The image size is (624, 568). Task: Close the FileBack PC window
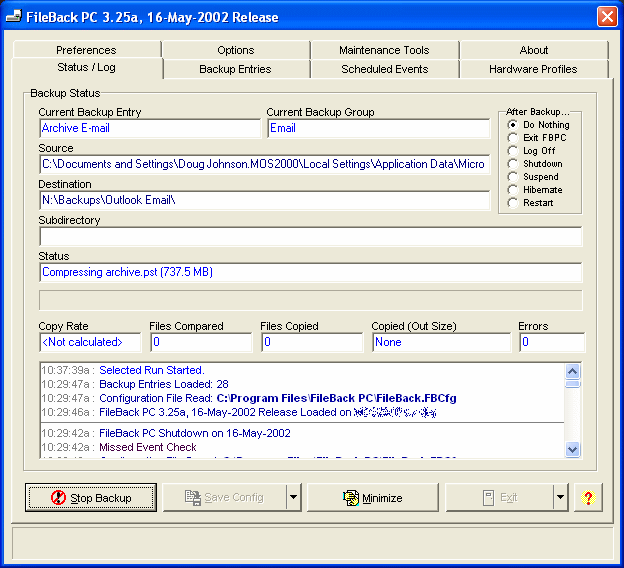607,17
